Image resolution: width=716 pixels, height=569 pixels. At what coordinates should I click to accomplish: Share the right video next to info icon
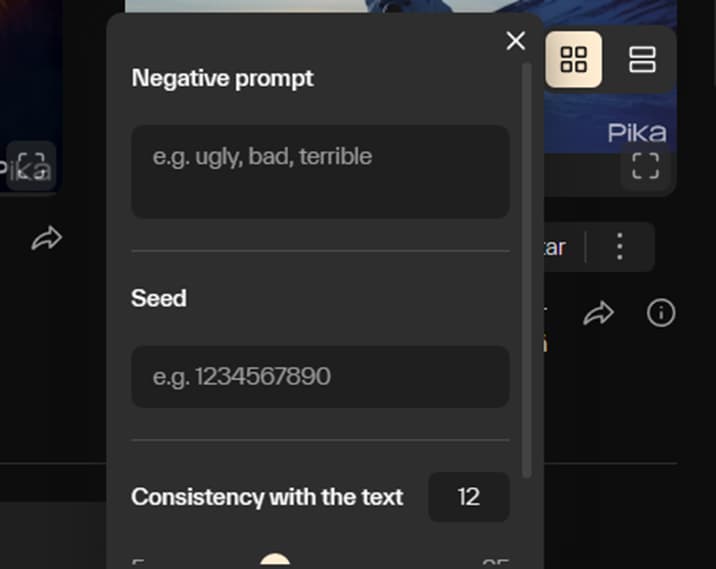(x=598, y=314)
